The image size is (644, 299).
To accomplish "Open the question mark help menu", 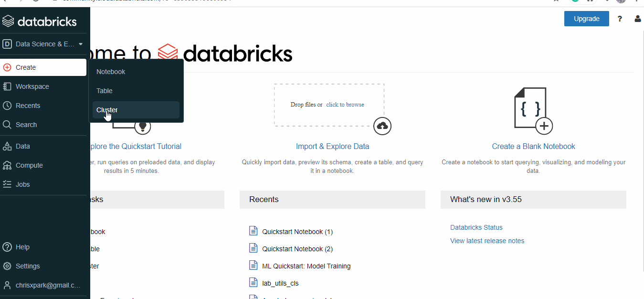I will pyautogui.click(x=620, y=19).
